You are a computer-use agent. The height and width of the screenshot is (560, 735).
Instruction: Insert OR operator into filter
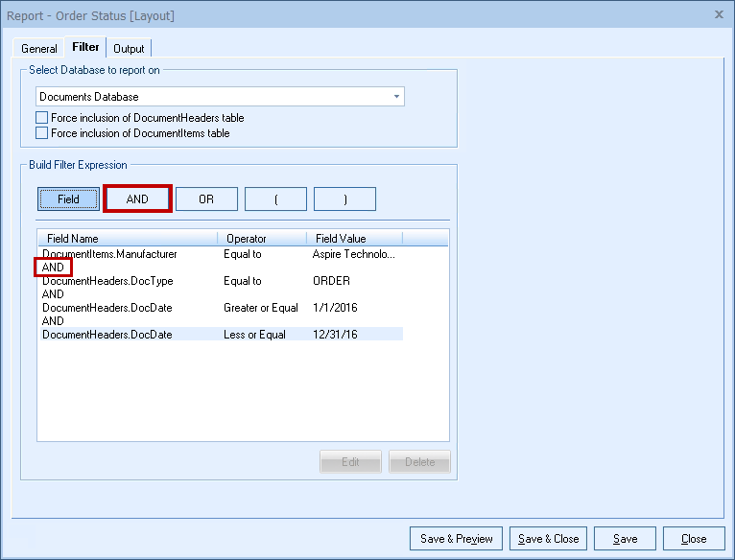[x=206, y=198]
